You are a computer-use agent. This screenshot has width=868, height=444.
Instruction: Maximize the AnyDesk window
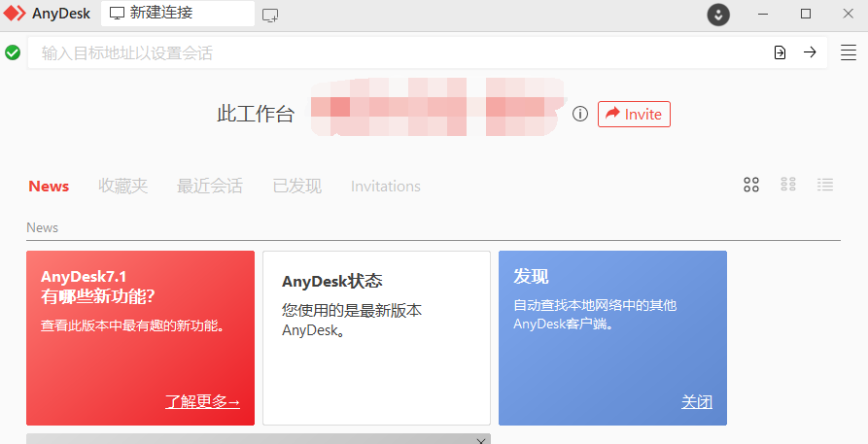coord(806,14)
